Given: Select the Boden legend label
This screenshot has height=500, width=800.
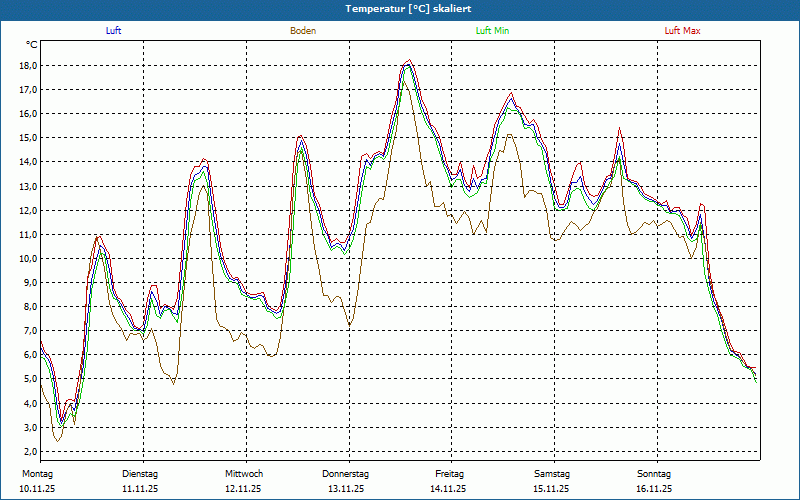Looking at the screenshot, I should (303, 31).
